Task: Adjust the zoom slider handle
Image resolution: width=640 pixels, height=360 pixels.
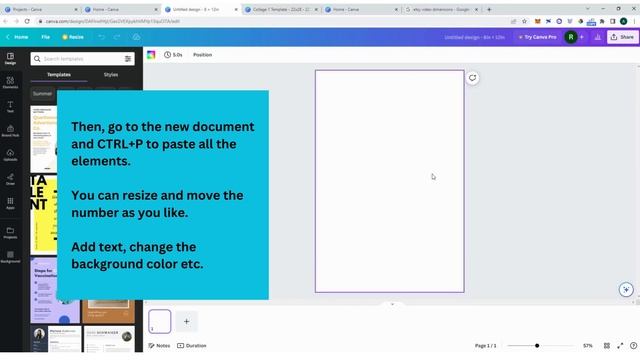Action: [537, 346]
